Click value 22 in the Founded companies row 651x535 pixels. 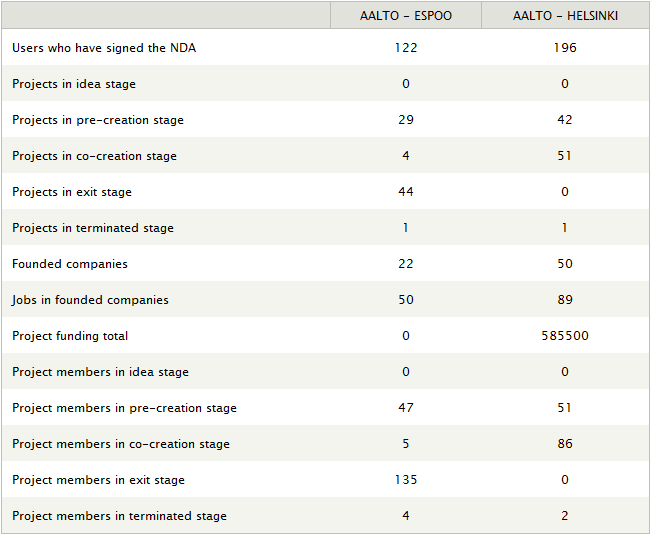(406, 264)
